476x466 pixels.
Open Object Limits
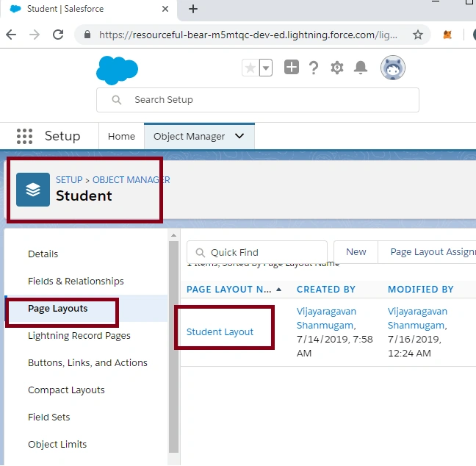click(x=57, y=445)
